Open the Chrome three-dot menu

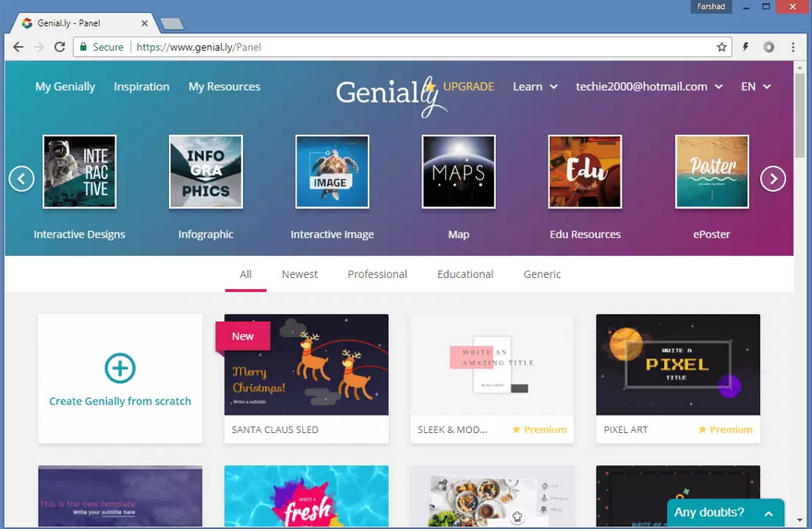point(793,47)
